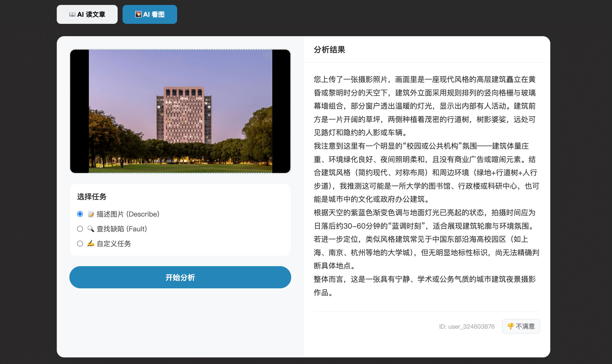
Task: Click the uploaded building photo preview
Action: (x=180, y=111)
